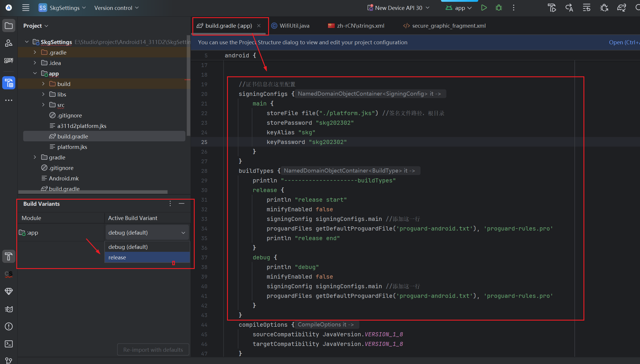Sync project with Gradle files icon
Image resolution: width=640 pixels, height=364 pixels.
click(x=622, y=8)
